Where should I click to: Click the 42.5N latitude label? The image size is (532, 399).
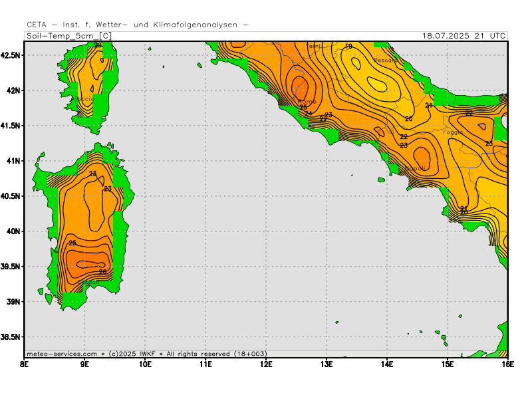click(11, 55)
